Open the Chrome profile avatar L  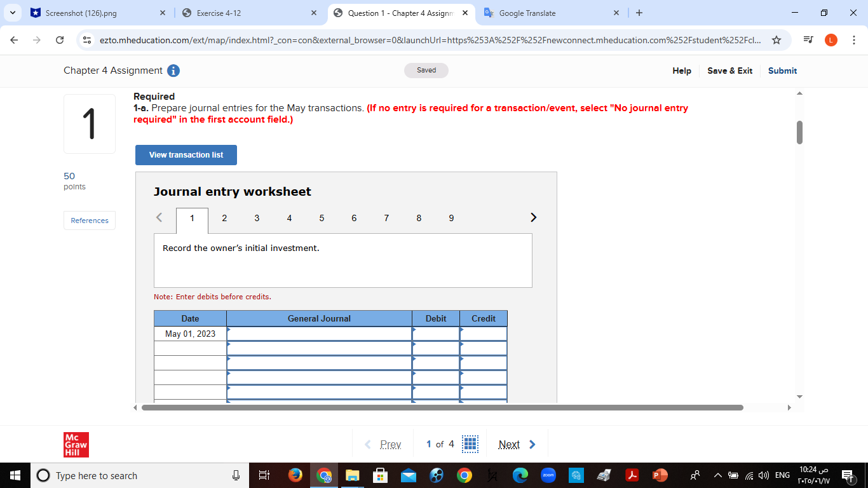[831, 40]
